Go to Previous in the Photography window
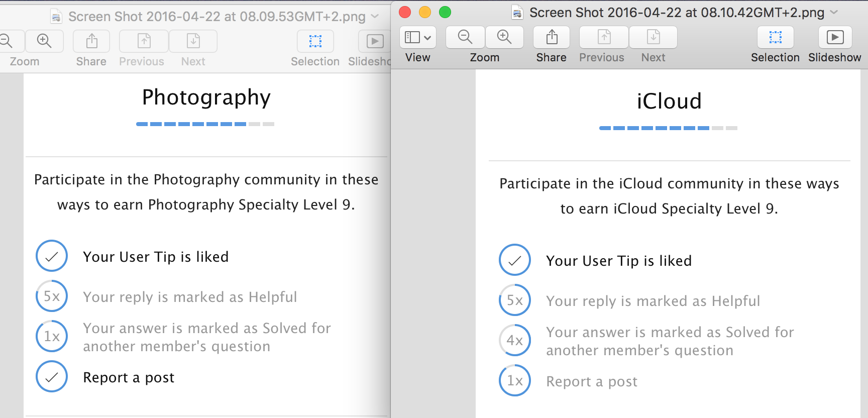The width and height of the screenshot is (868, 418). (x=144, y=41)
